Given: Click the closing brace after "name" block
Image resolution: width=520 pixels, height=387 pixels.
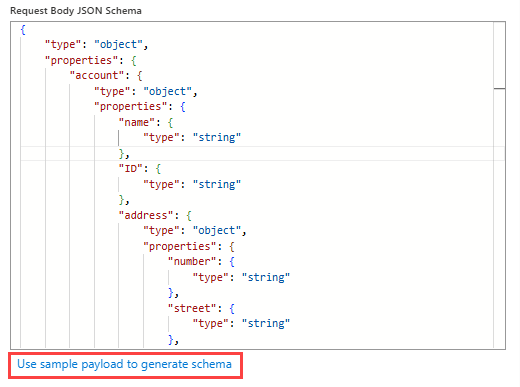Looking at the screenshot, I should point(122,154).
